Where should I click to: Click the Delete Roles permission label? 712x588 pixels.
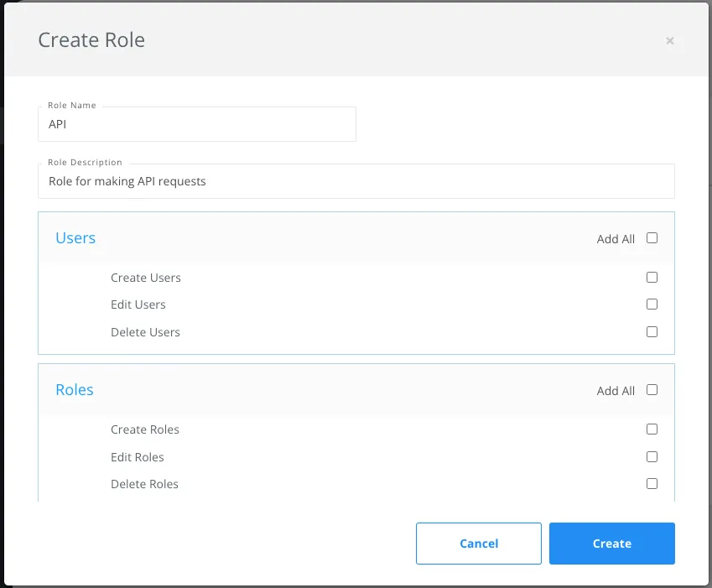tap(144, 483)
